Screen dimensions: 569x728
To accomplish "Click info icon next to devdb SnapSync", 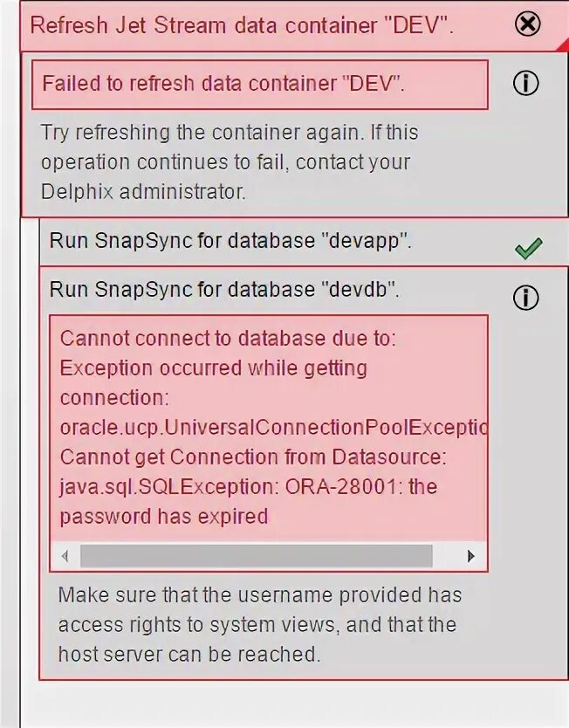I will (525, 298).
